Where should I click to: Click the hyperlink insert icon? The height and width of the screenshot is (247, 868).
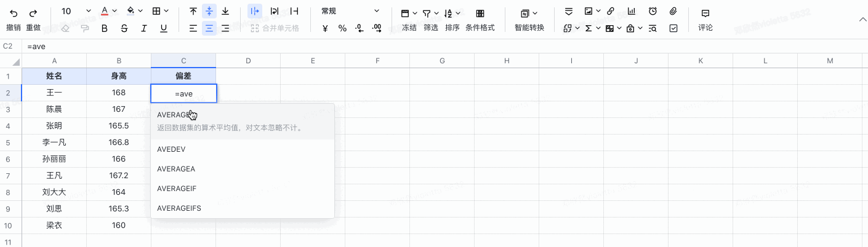click(x=611, y=12)
